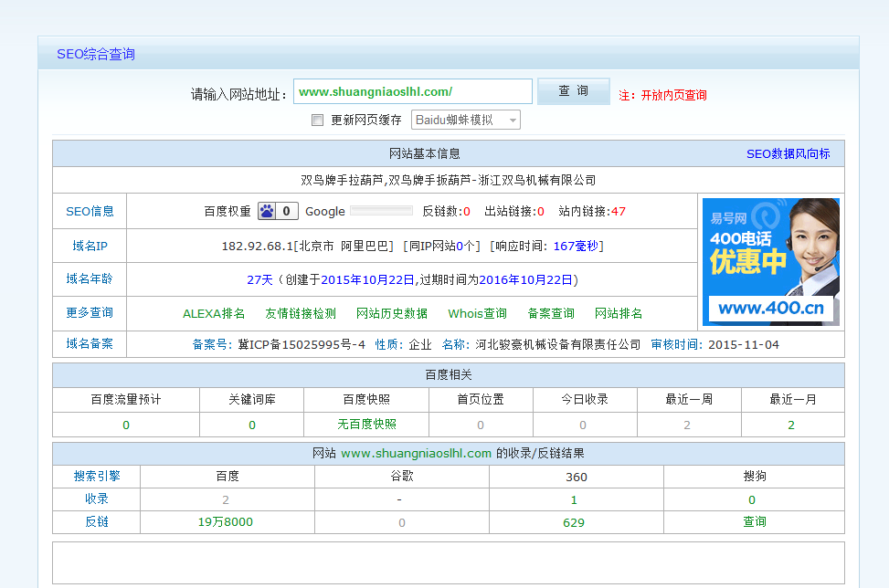
Task: Click the 百度 收录 value 2
Action: point(226,500)
